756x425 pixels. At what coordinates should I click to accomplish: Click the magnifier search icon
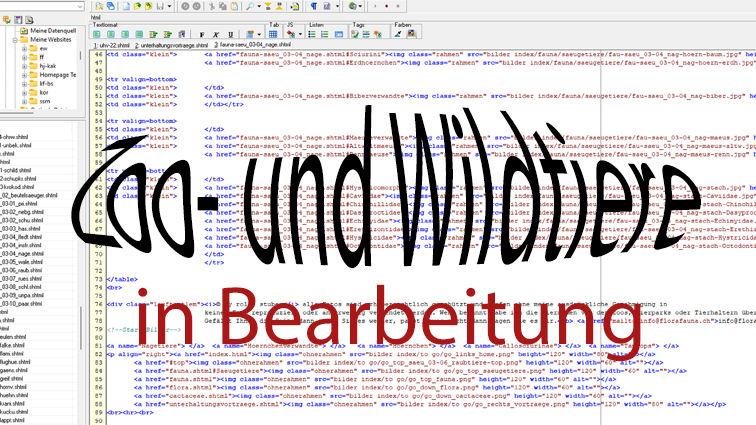coord(250,6)
